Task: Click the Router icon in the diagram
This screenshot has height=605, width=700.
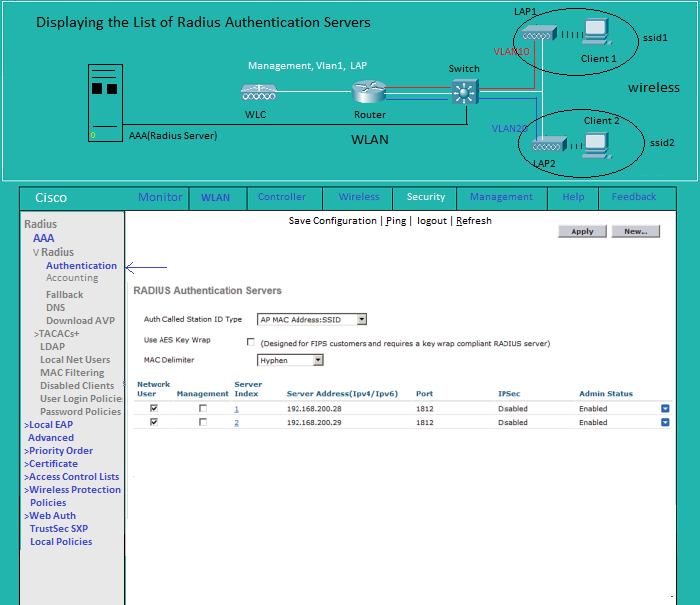Action: (x=369, y=92)
